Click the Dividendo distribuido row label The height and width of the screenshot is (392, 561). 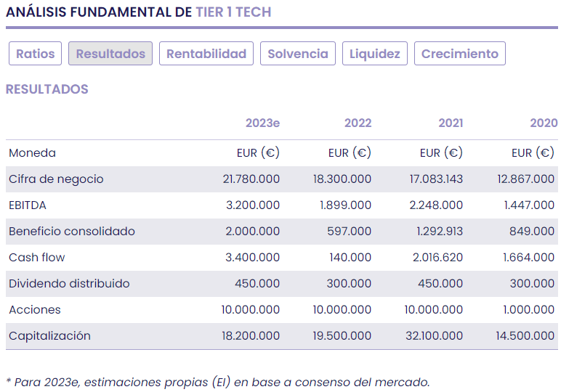pyautogui.click(x=69, y=284)
